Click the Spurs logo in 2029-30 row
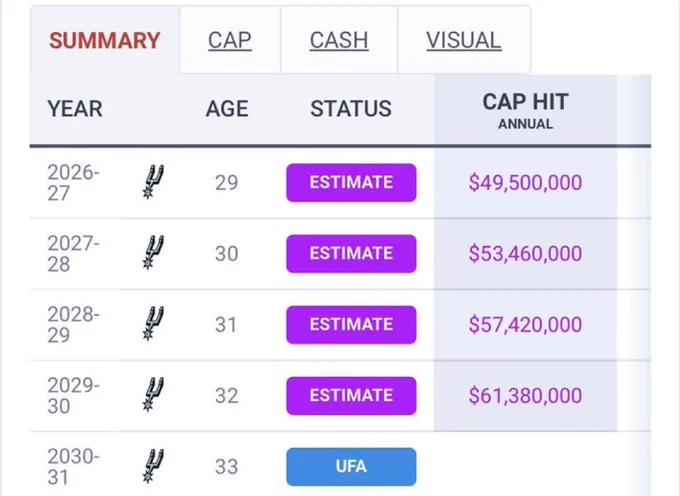Viewport: 680px width, 496px height. 153,395
